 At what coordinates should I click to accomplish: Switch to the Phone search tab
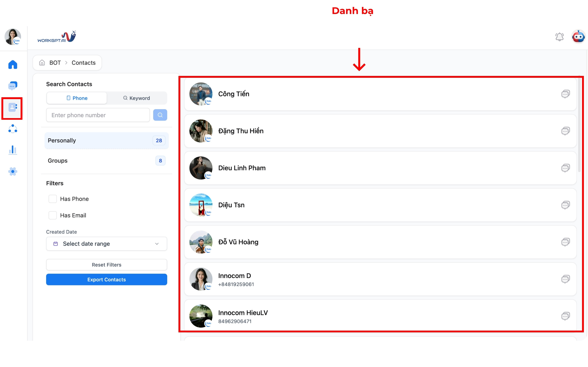point(77,98)
